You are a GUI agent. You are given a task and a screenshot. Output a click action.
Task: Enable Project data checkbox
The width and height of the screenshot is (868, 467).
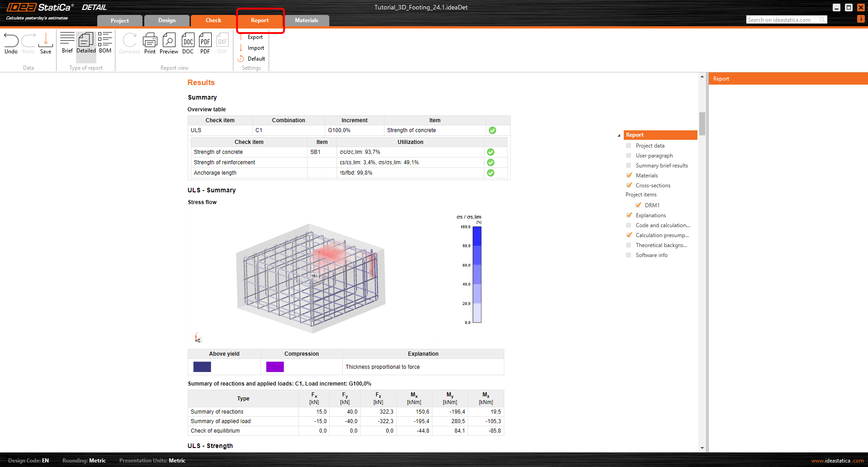(x=629, y=146)
